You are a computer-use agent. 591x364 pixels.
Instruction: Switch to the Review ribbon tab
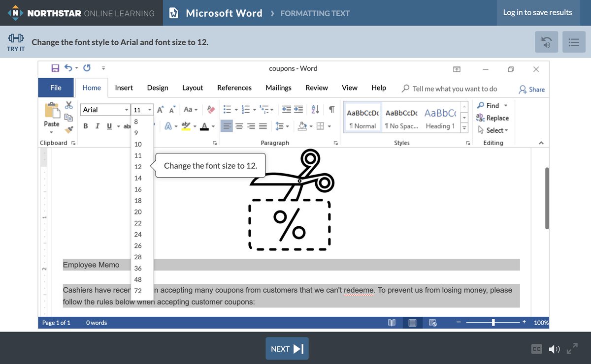pyautogui.click(x=316, y=88)
